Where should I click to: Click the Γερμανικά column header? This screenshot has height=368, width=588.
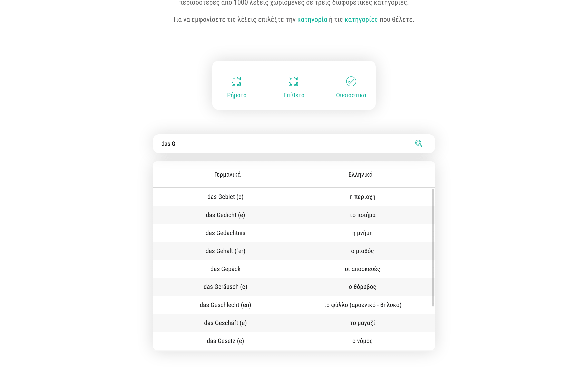coord(227,175)
